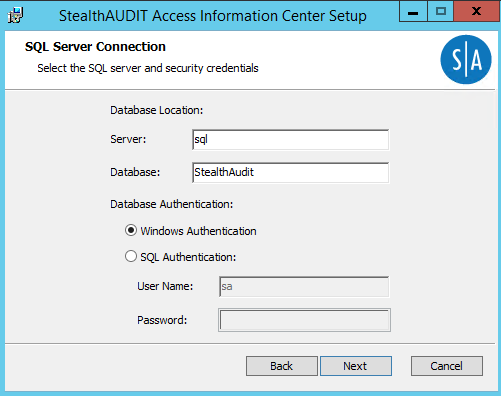Select SQL Authentication radio button
This screenshot has height=396, width=501.
point(131,257)
